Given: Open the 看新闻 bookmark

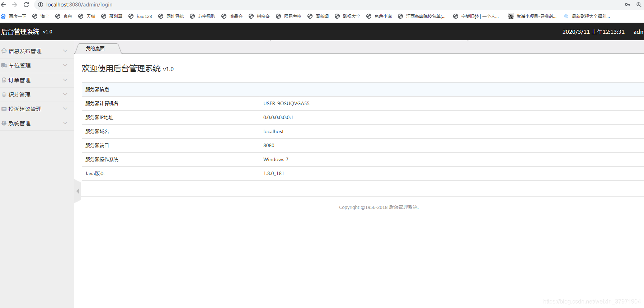Looking at the screenshot, I should 318,16.
